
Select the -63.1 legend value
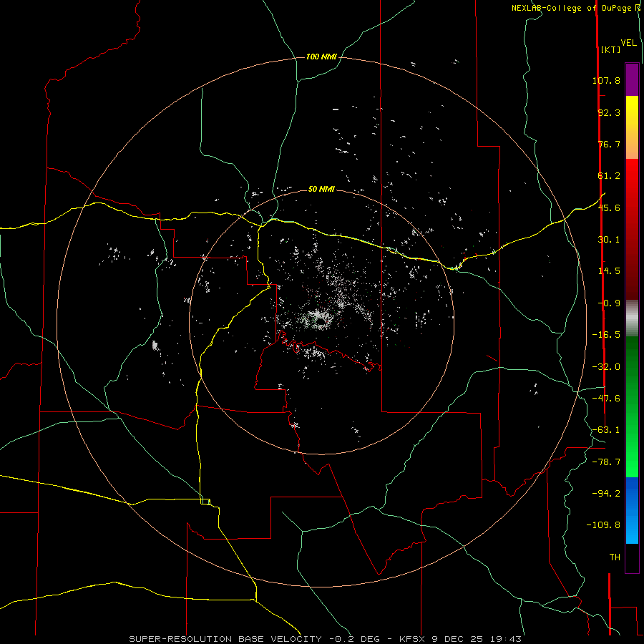tap(606, 430)
